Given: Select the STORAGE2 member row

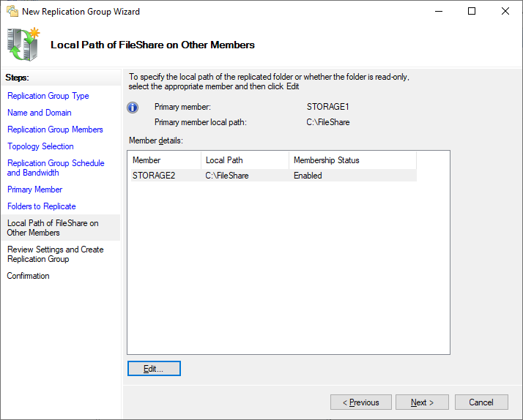Looking at the screenshot, I should click(273, 176).
